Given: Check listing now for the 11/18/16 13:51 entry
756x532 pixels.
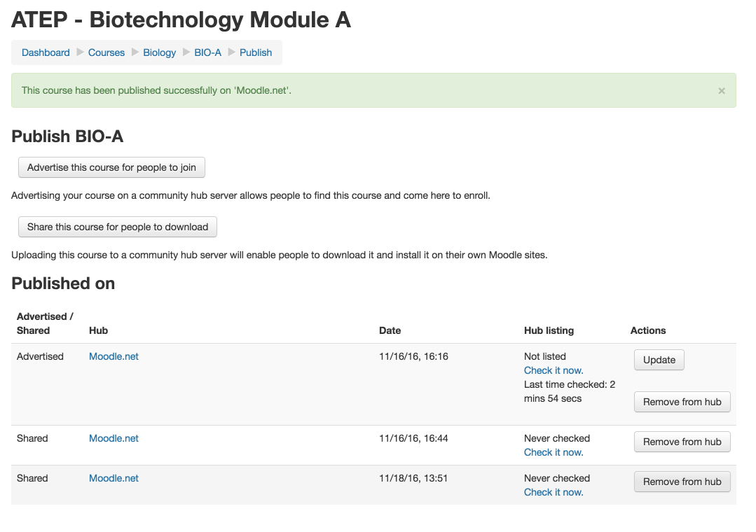Looking at the screenshot, I should pos(554,493).
